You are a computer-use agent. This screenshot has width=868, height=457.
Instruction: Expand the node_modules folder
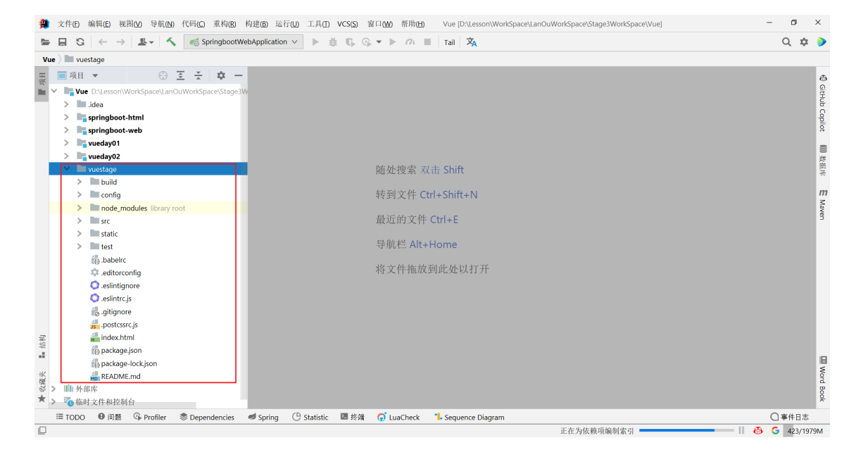click(x=80, y=208)
